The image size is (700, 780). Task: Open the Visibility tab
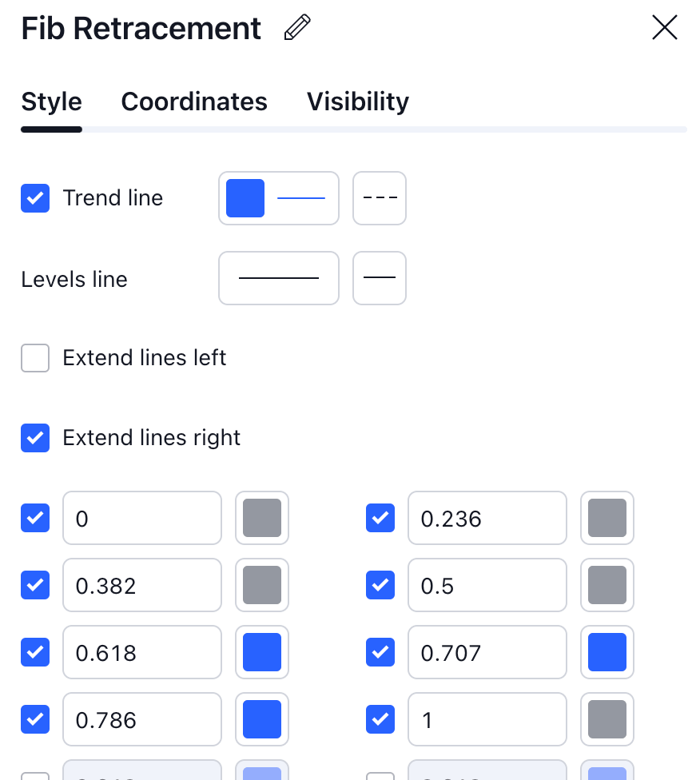pos(357,101)
